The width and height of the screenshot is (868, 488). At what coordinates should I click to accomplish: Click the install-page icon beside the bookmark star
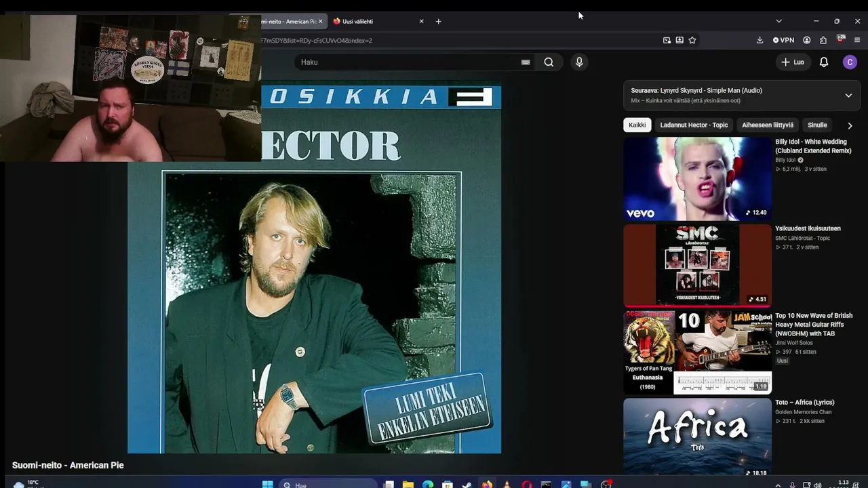coord(679,40)
